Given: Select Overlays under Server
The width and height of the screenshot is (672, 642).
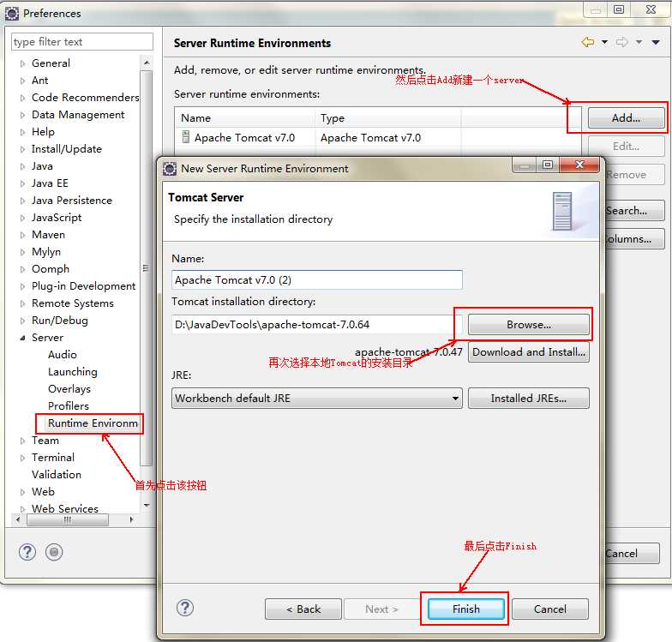Looking at the screenshot, I should coord(69,389).
